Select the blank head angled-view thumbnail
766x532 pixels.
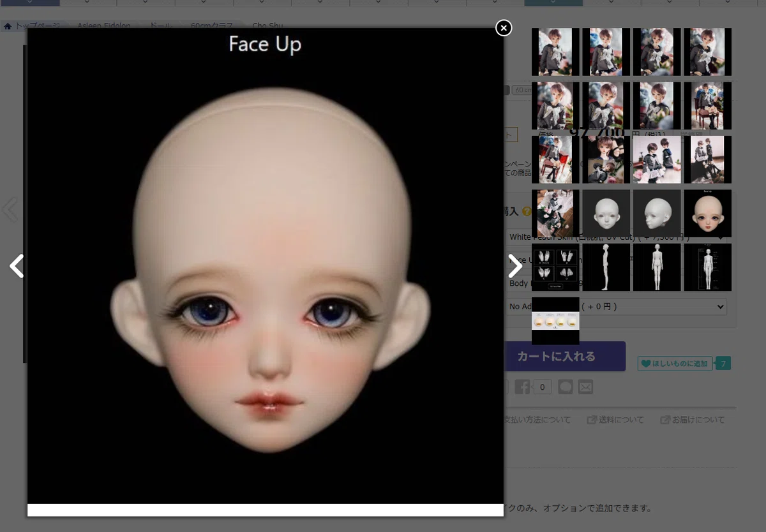(x=657, y=214)
